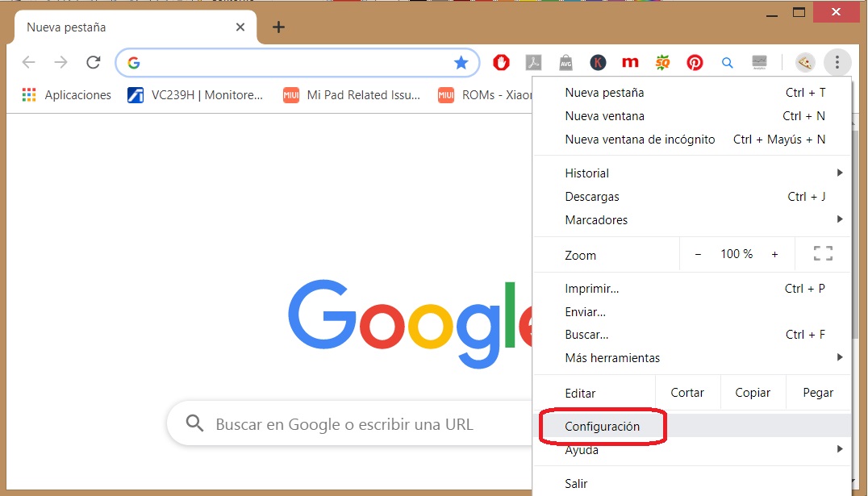The height and width of the screenshot is (496, 868).
Task: Click the Google search box on page
Action: [x=347, y=424]
